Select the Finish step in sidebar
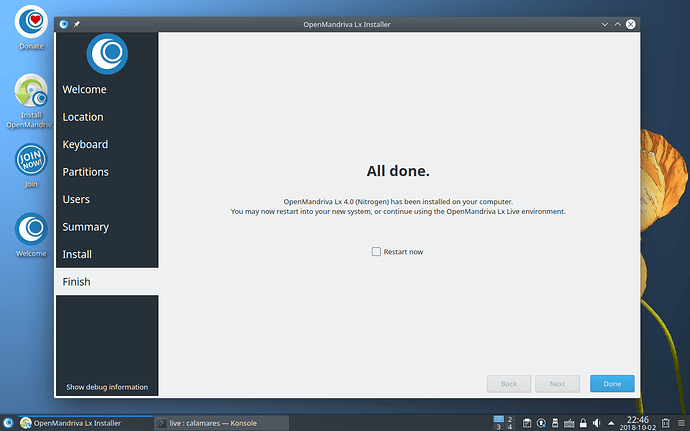This screenshot has width=690, height=431. [107, 282]
